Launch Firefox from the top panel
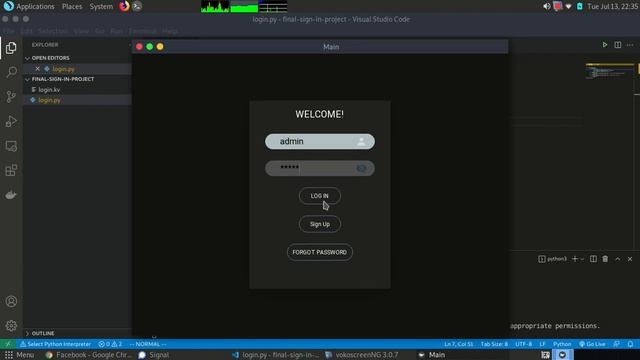 point(124,6)
